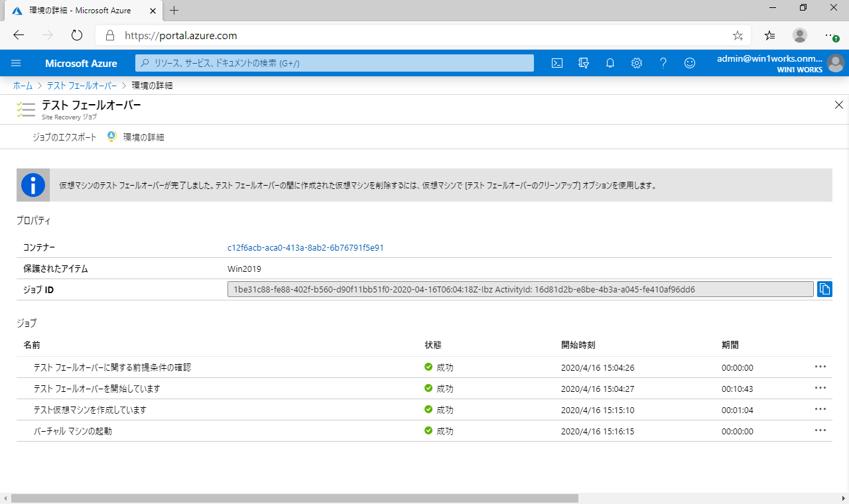
Task: Click the left arrow of the horizontal scrollbar
Action: (x=5, y=498)
